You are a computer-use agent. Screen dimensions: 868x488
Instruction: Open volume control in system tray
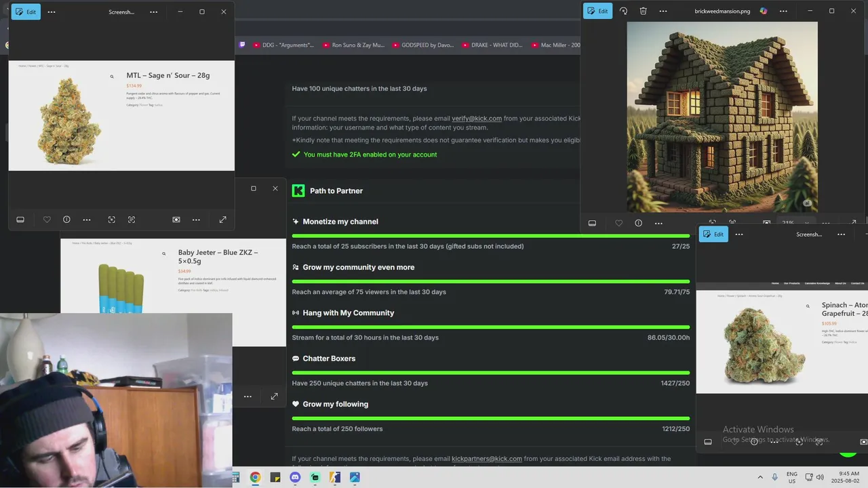click(820, 477)
